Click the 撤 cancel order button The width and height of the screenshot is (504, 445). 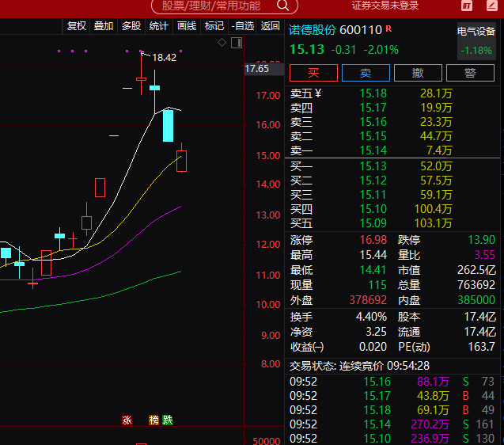[418, 73]
